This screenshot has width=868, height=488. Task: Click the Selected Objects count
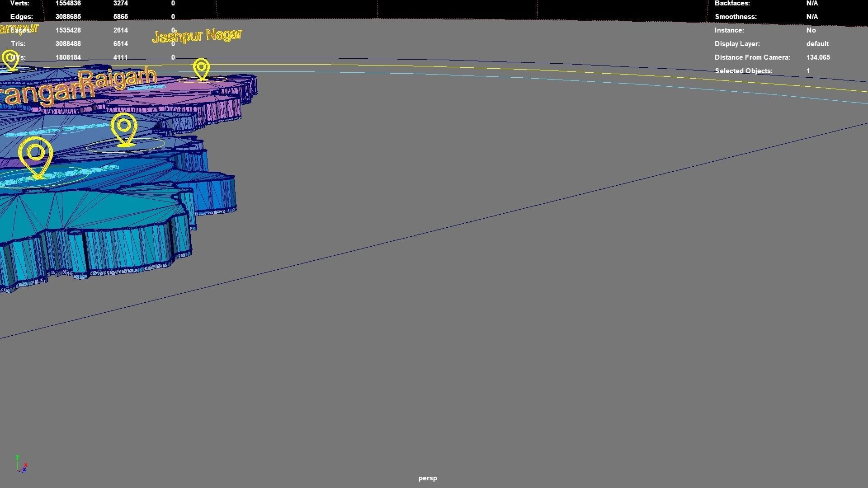(808, 71)
